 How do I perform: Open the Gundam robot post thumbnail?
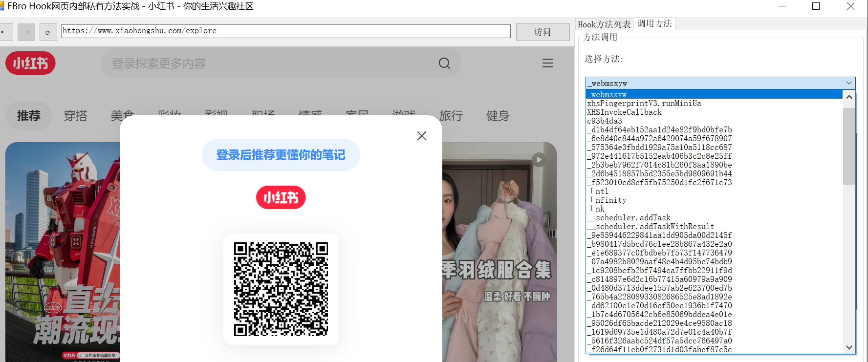63,252
